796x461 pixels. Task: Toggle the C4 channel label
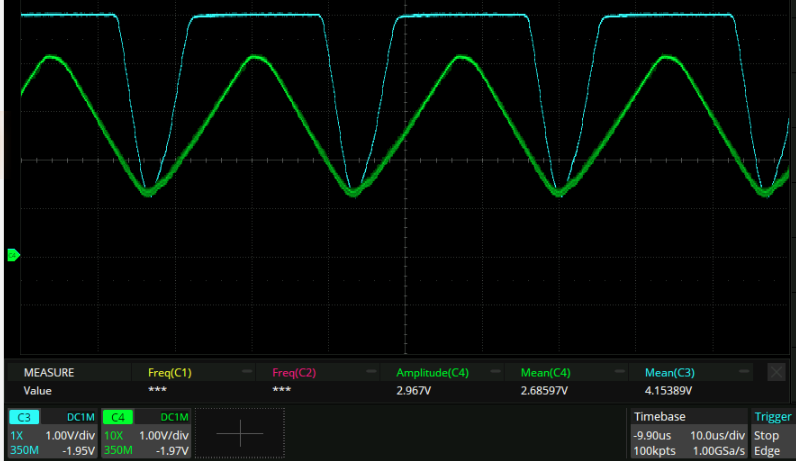(x=116, y=417)
